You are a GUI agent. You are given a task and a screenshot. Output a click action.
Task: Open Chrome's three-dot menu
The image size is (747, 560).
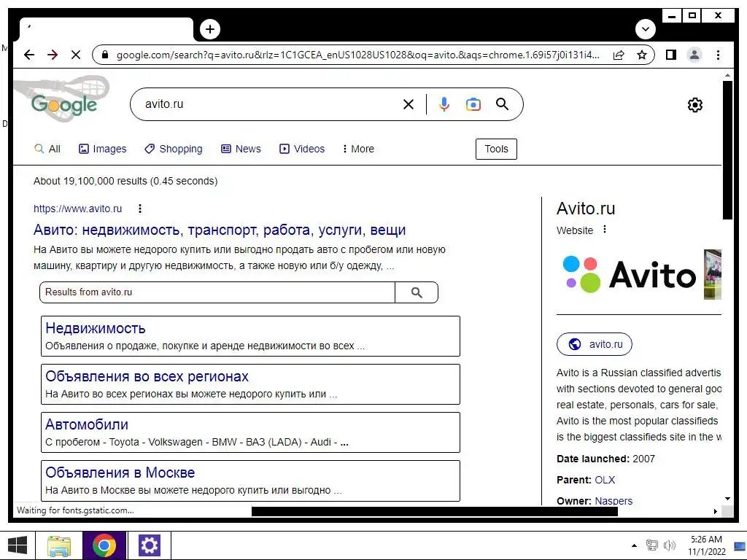(718, 55)
